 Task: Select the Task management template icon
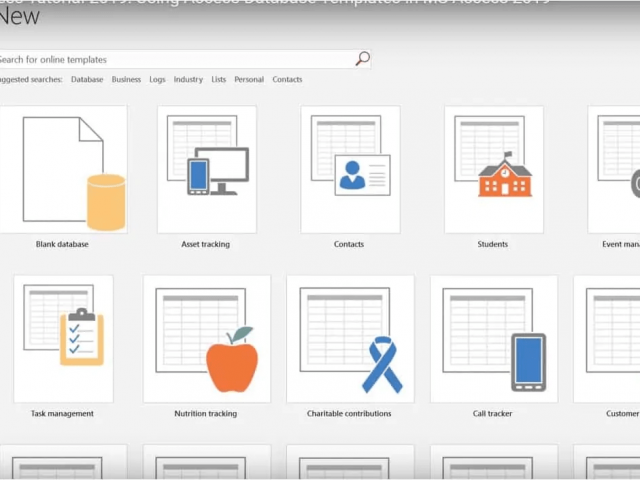click(x=63, y=339)
